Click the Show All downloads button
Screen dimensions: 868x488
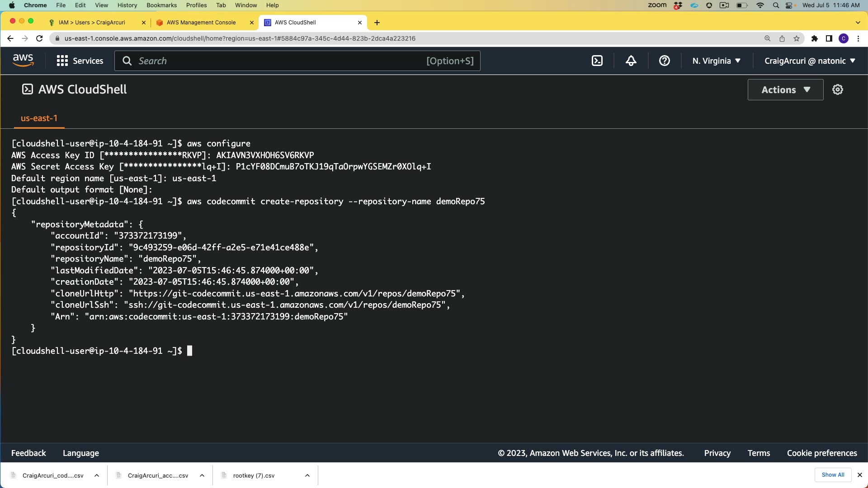pos(833,475)
